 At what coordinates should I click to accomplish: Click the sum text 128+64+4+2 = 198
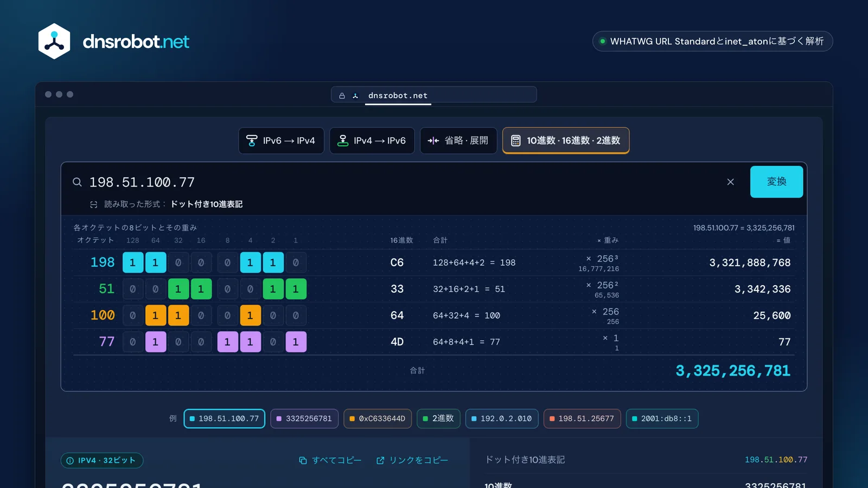click(x=474, y=262)
